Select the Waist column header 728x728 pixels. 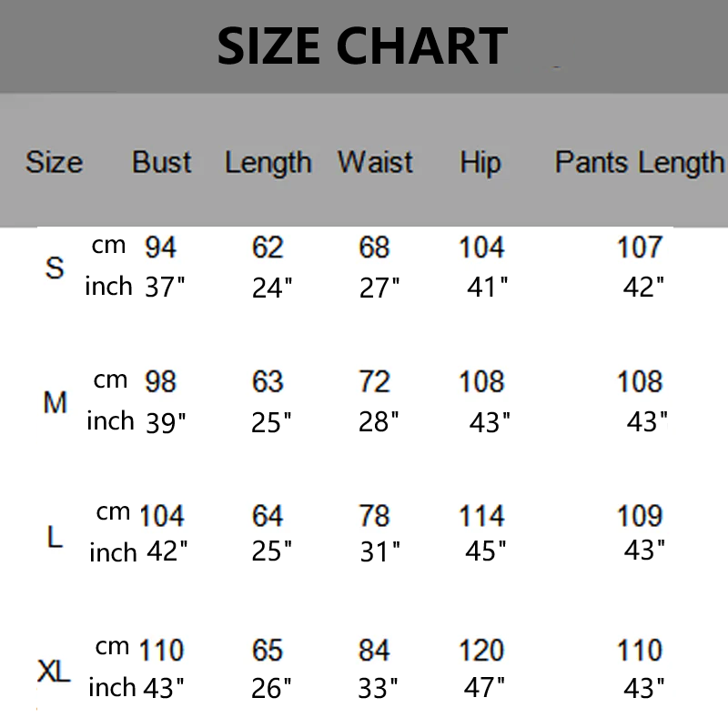pyautogui.click(x=375, y=163)
